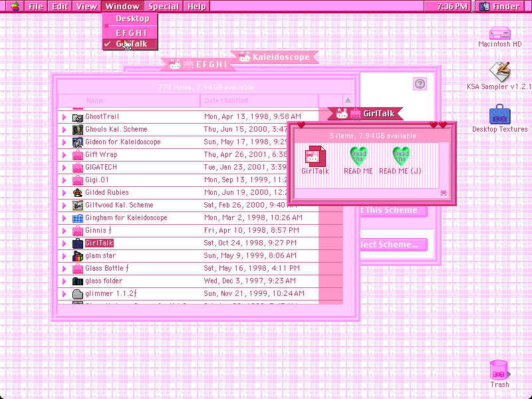Open the Macintosh HD drive icon
This screenshot has width=532, height=399.
coord(499,34)
